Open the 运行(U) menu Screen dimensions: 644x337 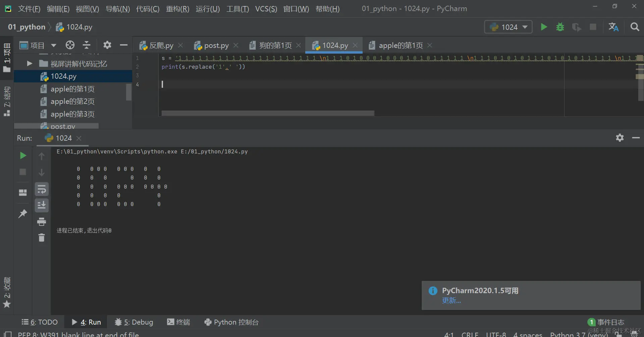click(207, 9)
